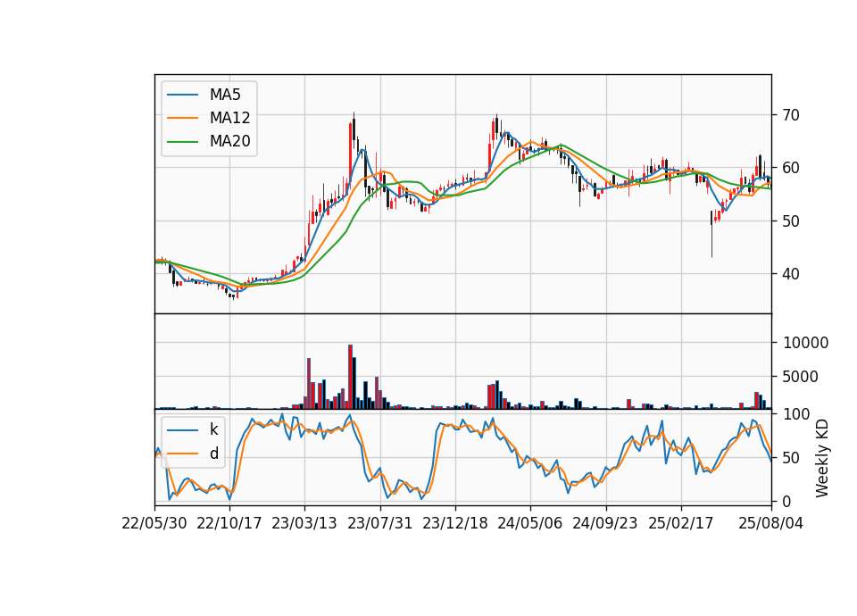Click the volume axis value 10000
857x616 pixels.
(x=805, y=343)
